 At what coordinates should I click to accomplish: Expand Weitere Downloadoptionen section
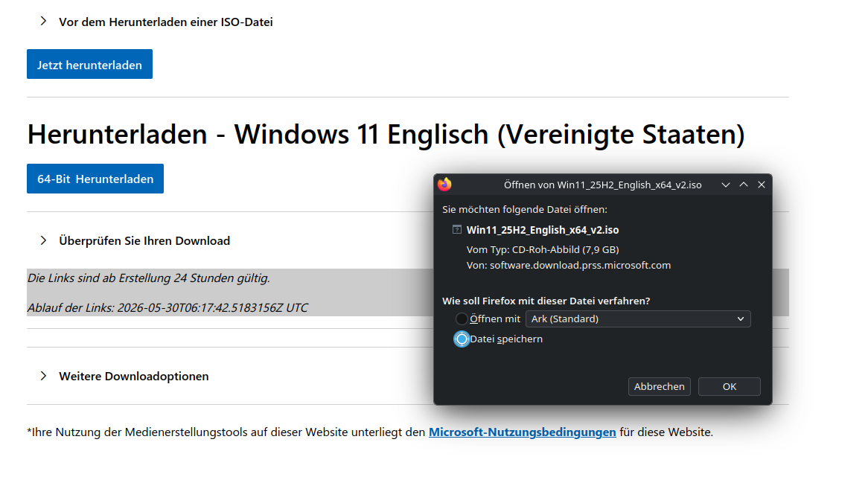click(134, 376)
